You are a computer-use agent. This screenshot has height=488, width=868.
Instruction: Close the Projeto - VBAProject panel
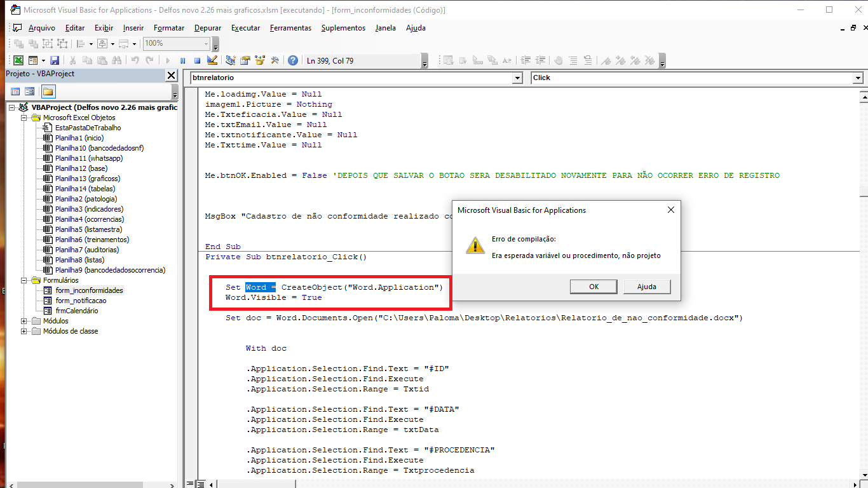click(x=171, y=75)
